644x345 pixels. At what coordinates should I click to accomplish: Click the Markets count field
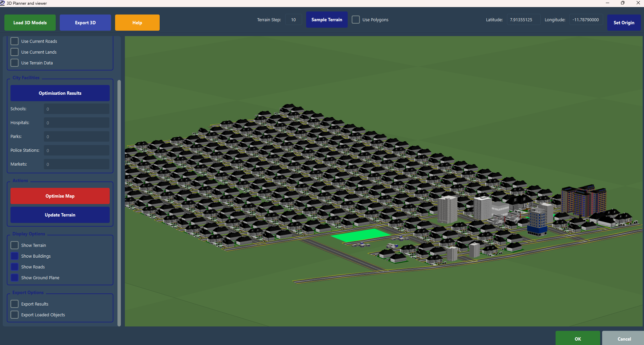point(77,164)
